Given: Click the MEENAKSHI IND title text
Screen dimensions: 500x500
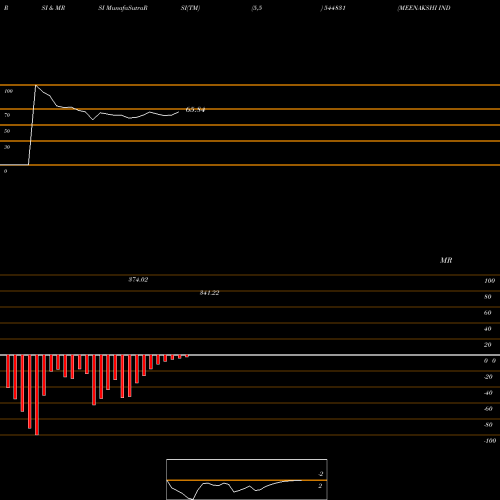Looking at the screenshot, I should pos(424,8).
